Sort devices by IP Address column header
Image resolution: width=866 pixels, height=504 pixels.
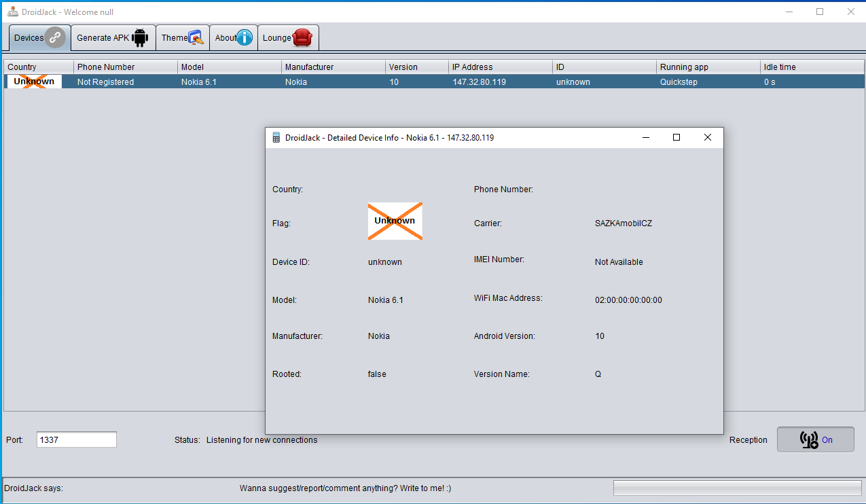pos(501,67)
